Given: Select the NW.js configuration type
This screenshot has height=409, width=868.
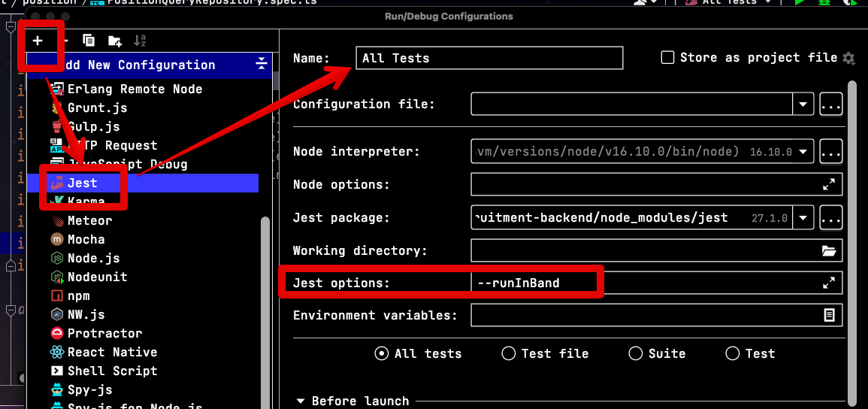Looking at the screenshot, I should click(x=77, y=314).
